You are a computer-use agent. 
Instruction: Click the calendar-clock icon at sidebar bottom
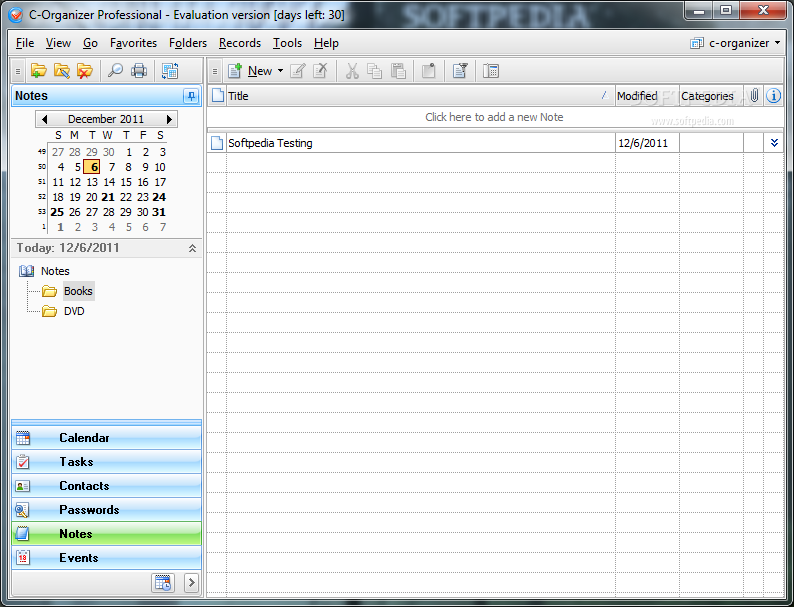(x=163, y=583)
